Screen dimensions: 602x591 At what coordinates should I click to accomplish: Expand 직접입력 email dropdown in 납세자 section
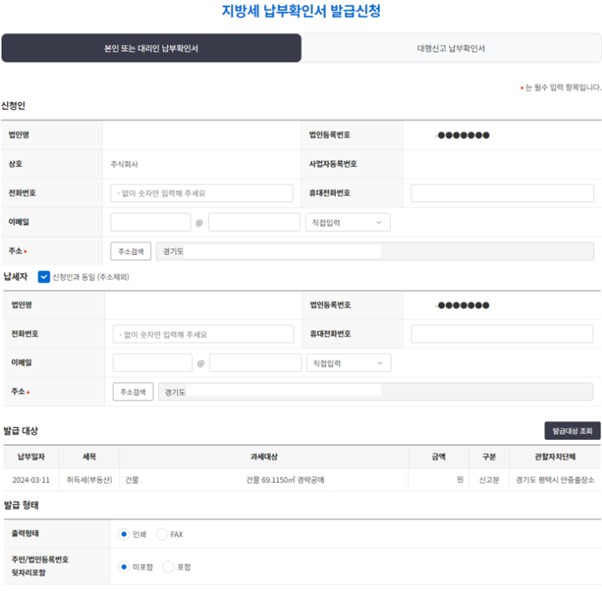coord(348,363)
